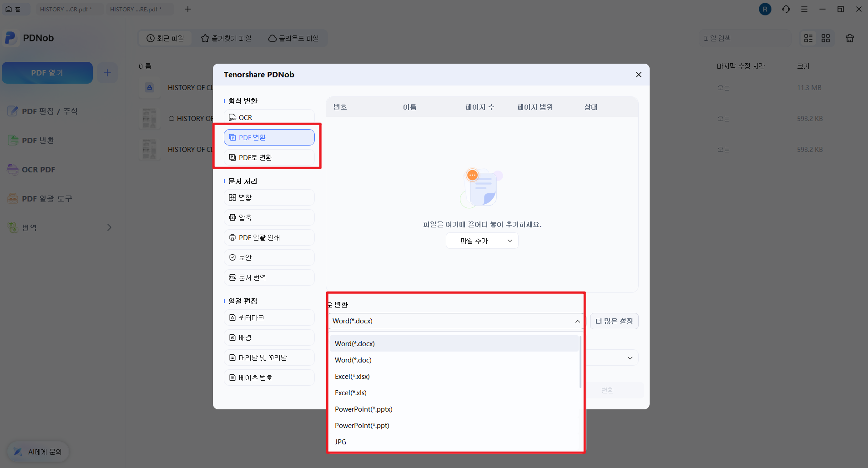
Task: Add a new tab with plus
Action: click(x=188, y=9)
